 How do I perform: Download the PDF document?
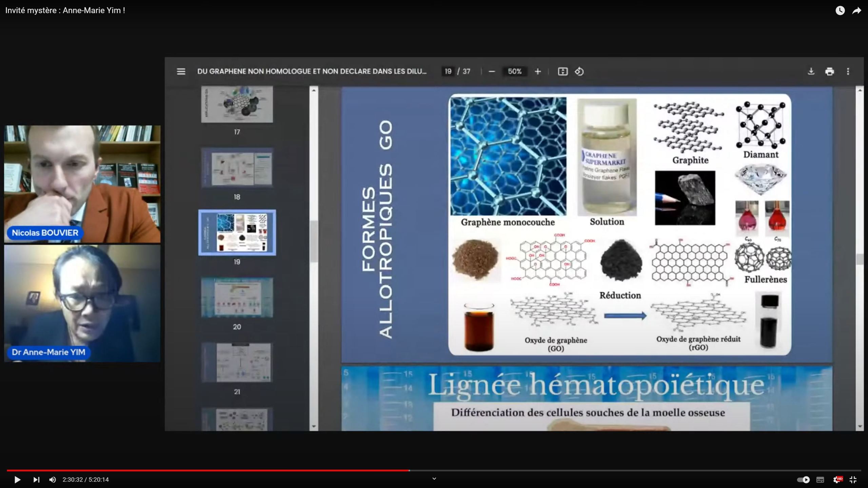tap(811, 72)
